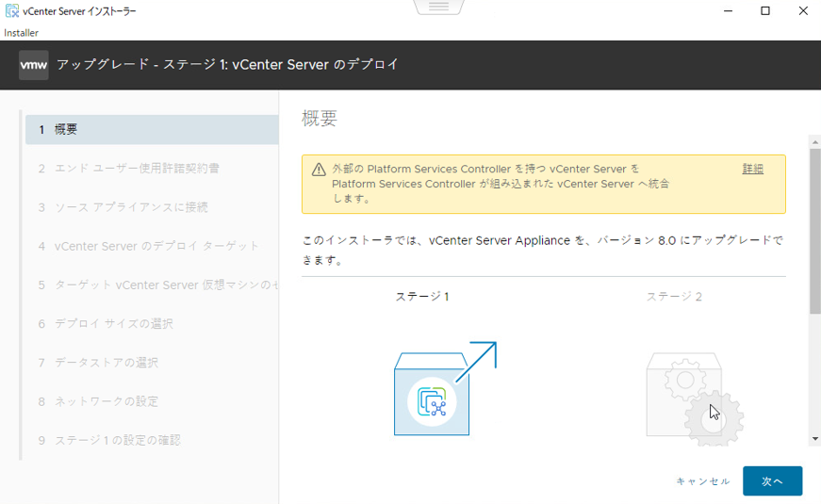Click the Platform Services Controller warning message text

pyautogui.click(x=501, y=184)
